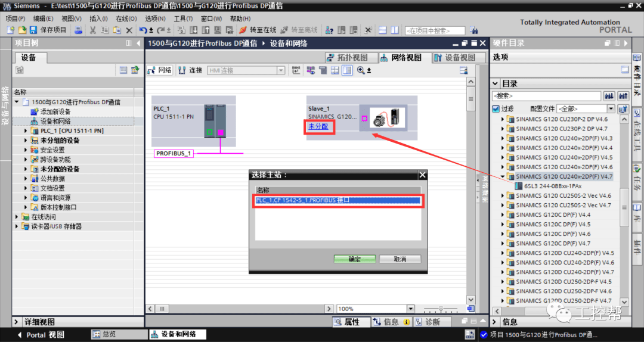Viewport: 644px width, 342px height.
Task: Click the save project icon
Action: (33, 30)
